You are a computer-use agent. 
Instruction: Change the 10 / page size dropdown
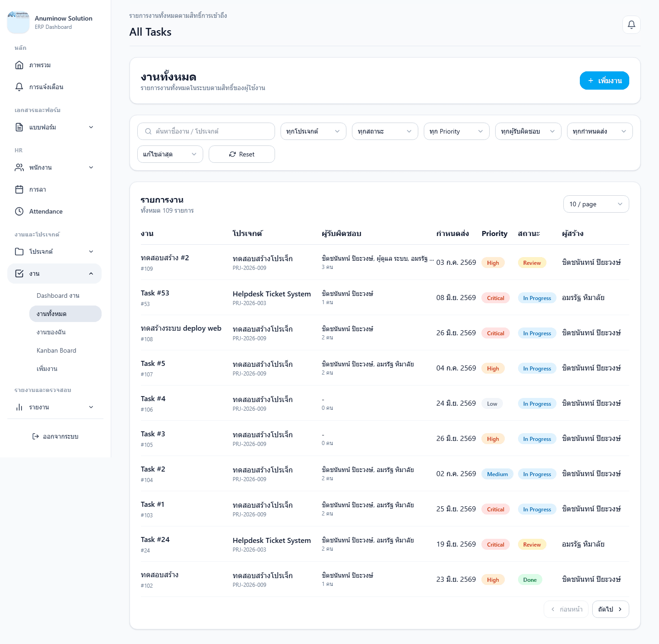click(596, 204)
